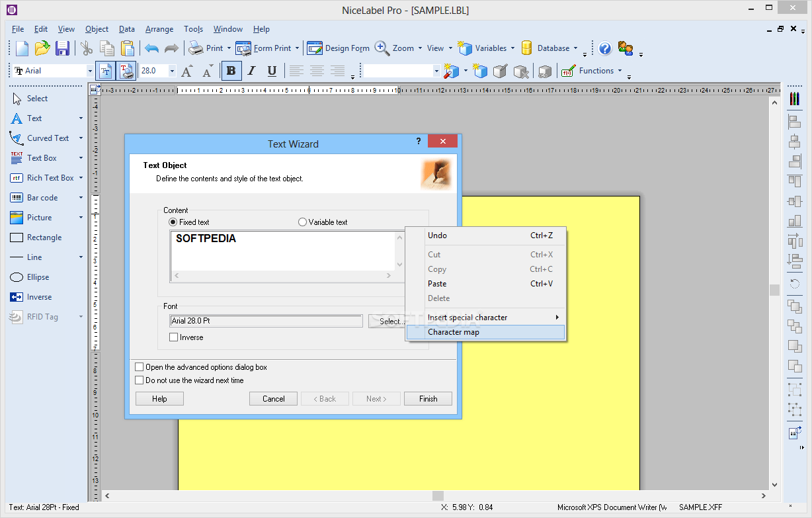Screen dimensions: 812x518
Task: Open the Arrange menu
Action: coord(159,29)
